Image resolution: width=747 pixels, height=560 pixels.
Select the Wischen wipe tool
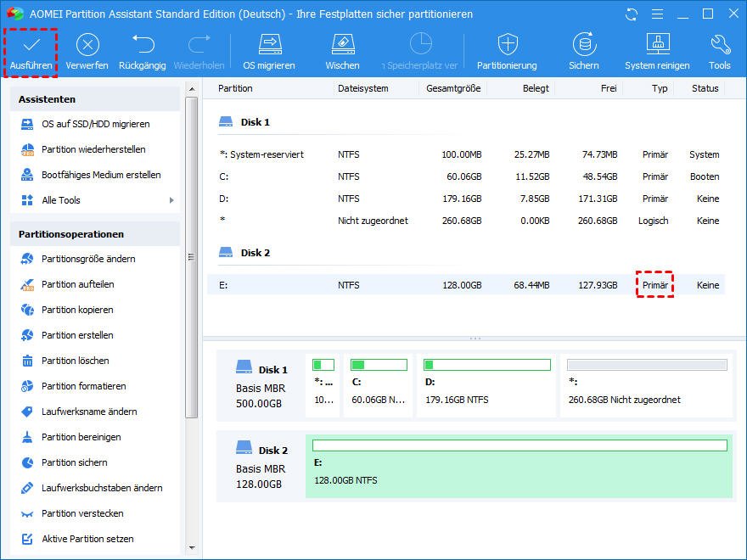[x=342, y=45]
